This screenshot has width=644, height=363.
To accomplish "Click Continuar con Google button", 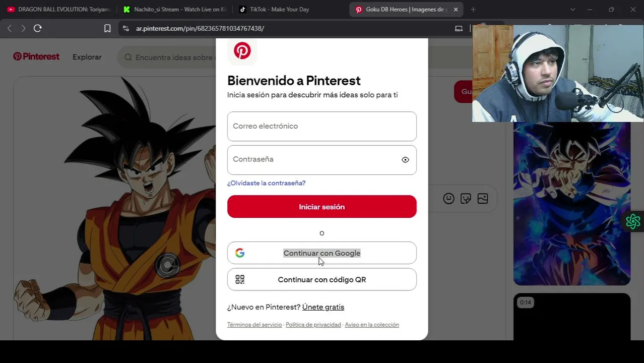I will point(322,253).
